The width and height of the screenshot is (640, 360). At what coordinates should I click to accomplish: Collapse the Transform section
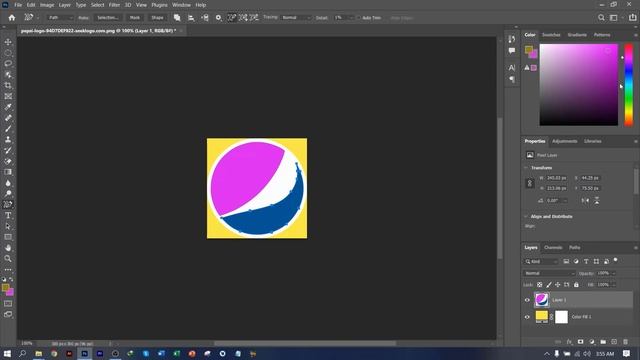pos(526,168)
